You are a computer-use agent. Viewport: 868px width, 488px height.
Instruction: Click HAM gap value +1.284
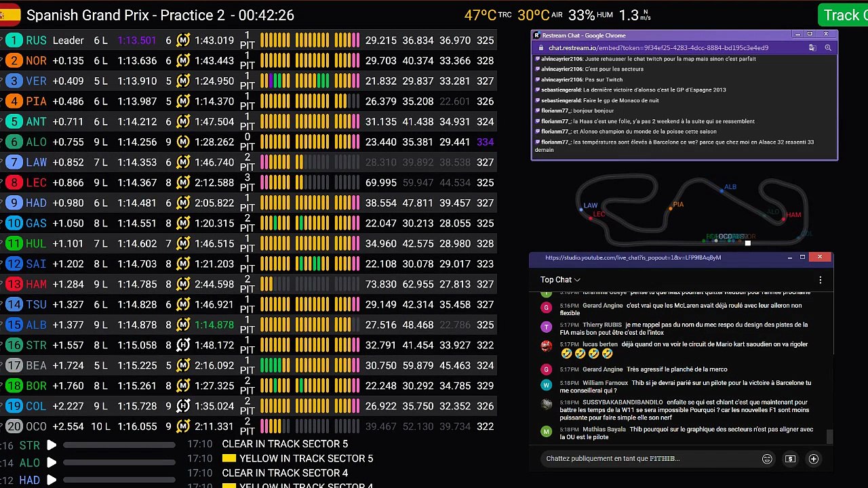[68, 285]
